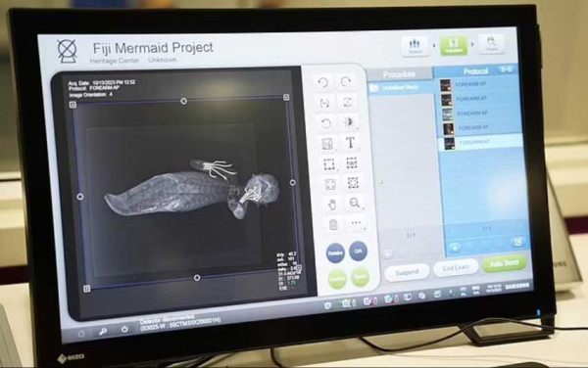Click the blue Retake round button

335,253
